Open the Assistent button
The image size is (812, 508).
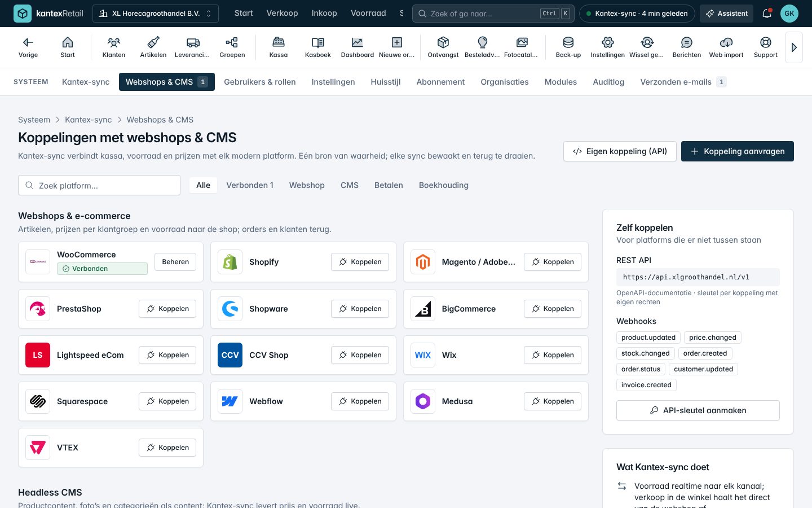coord(726,14)
